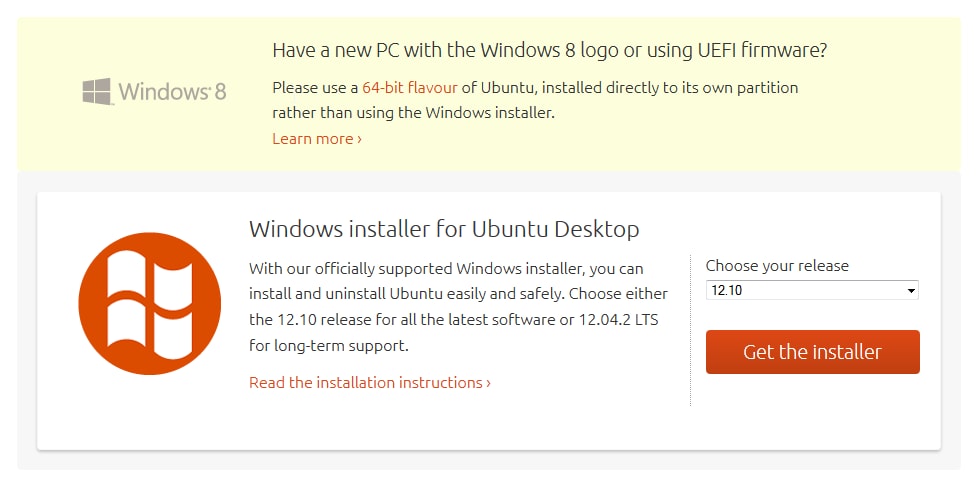Click the dotted vertical divider beside release chooser
This screenshot has height=482, width=977.
click(690, 330)
